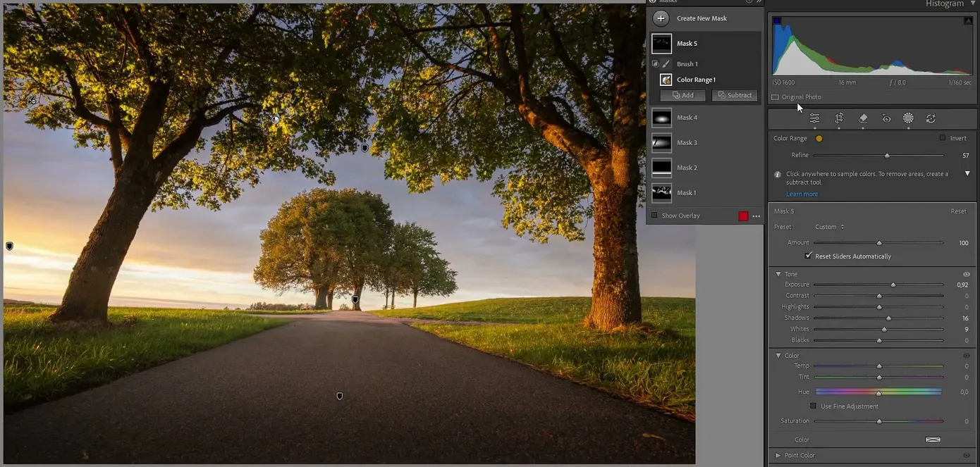The image size is (980, 467).
Task: Collapse the Masks panel double-arrow
Action: [759, 2]
